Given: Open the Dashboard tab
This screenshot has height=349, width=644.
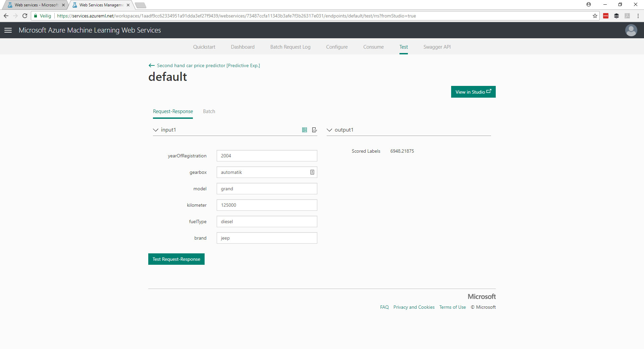Looking at the screenshot, I should click(x=243, y=47).
